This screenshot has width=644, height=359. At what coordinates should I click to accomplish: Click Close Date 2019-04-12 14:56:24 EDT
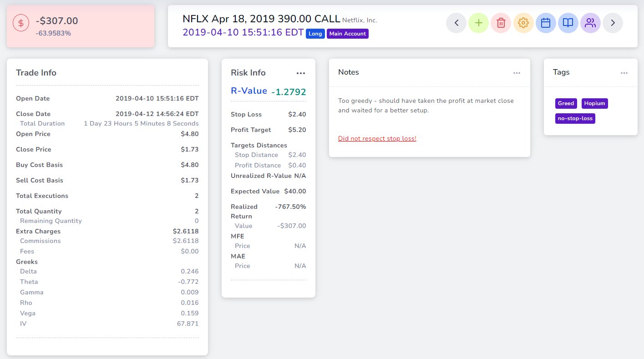tap(157, 114)
